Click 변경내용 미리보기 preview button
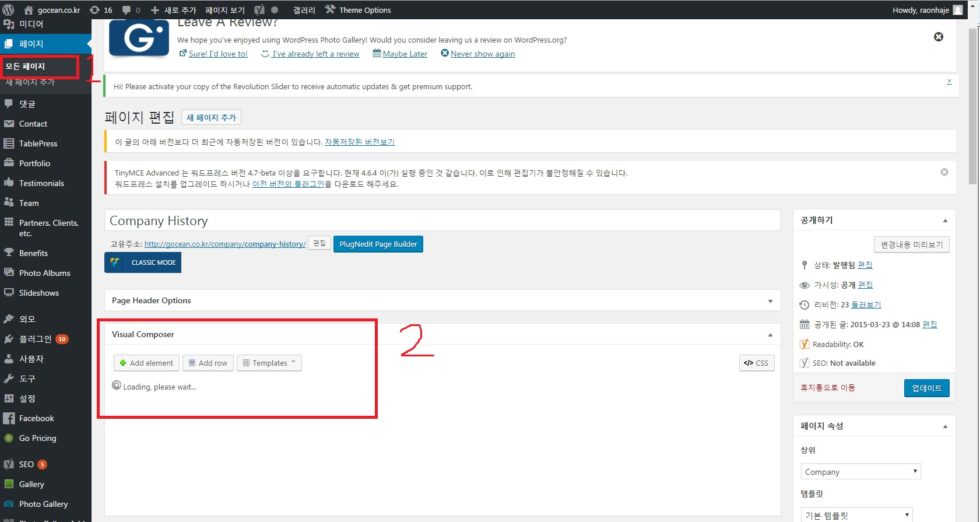The image size is (980, 522). 911,244
